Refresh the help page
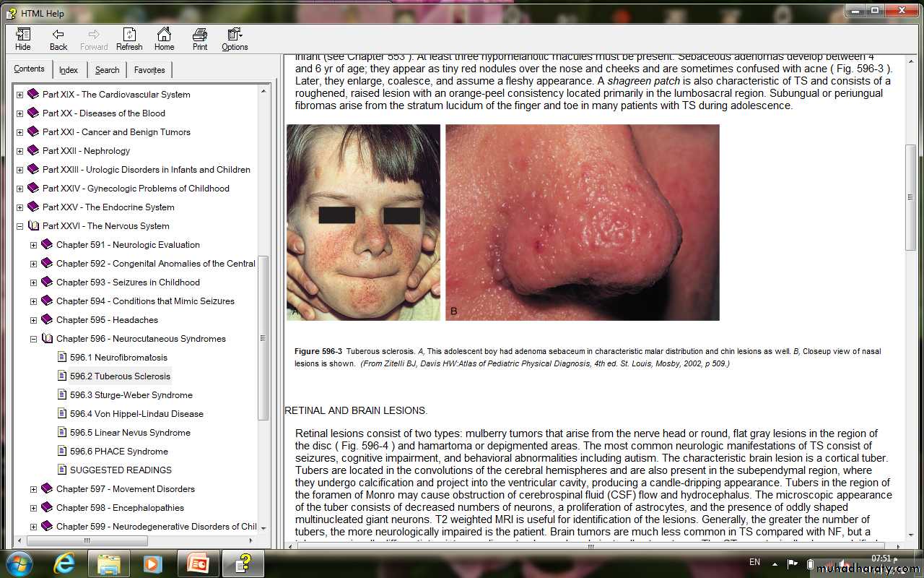924x578 pixels. tap(129, 39)
